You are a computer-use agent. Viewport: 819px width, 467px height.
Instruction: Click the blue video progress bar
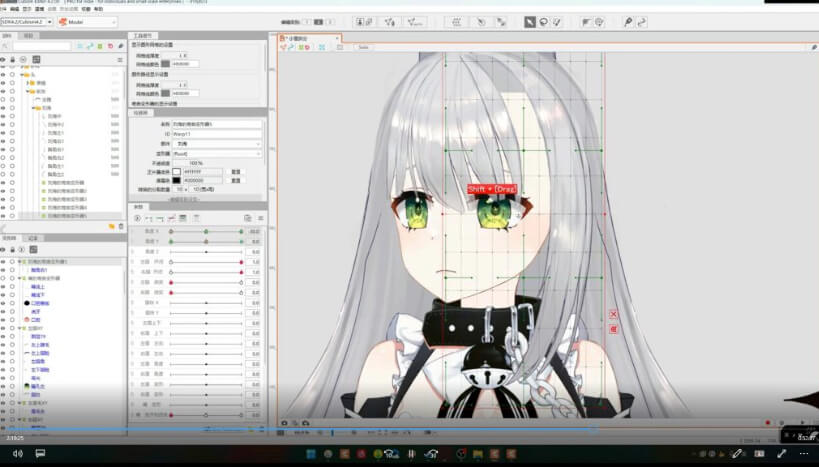[x=298, y=429]
